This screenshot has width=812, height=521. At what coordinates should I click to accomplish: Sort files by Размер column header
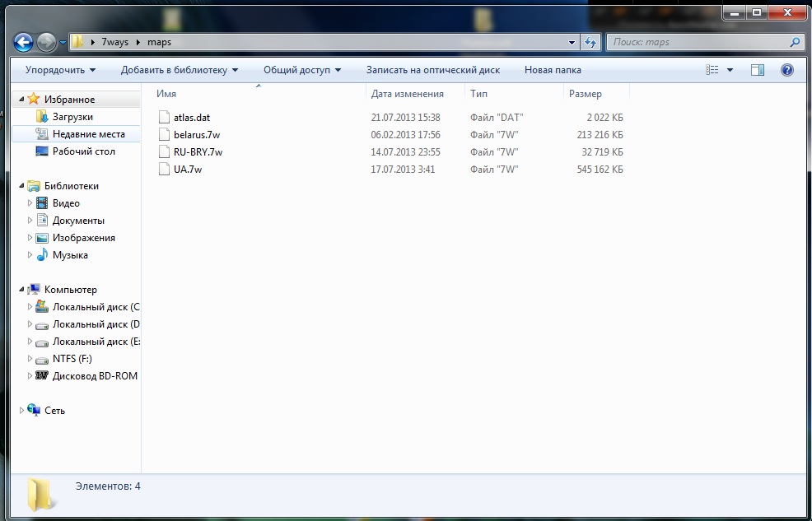click(x=585, y=94)
